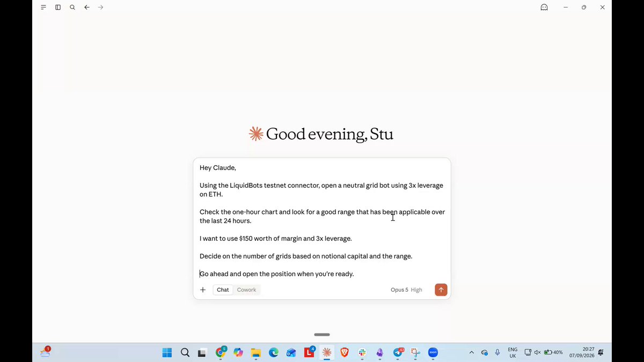Viewport: 644px width, 362px height.
Task: Open the notification bell in tray
Action: point(601,352)
